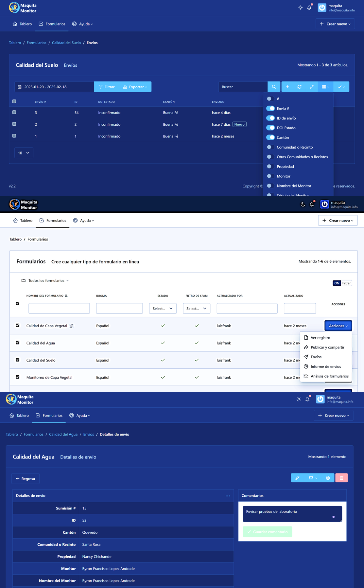Click the refresh icon in submissions toolbar
The width and height of the screenshot is (364, 588).
pyautogui.click(x=299, y=87)
